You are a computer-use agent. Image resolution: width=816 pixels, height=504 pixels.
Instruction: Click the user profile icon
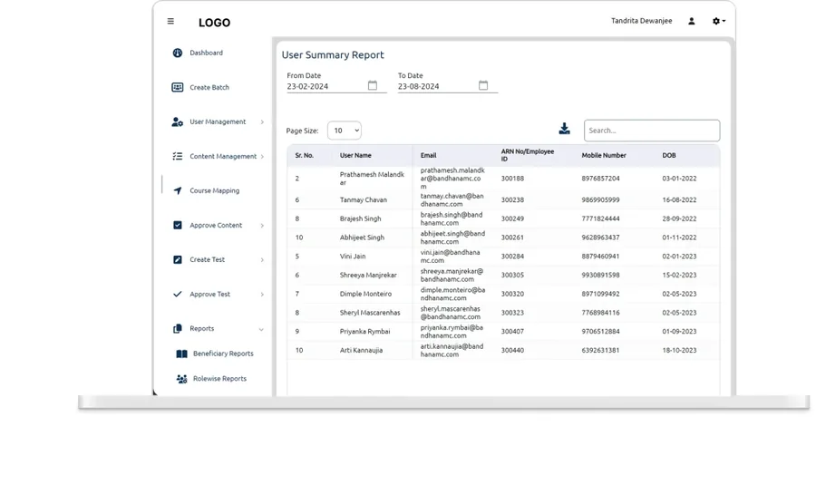[692, 22]
